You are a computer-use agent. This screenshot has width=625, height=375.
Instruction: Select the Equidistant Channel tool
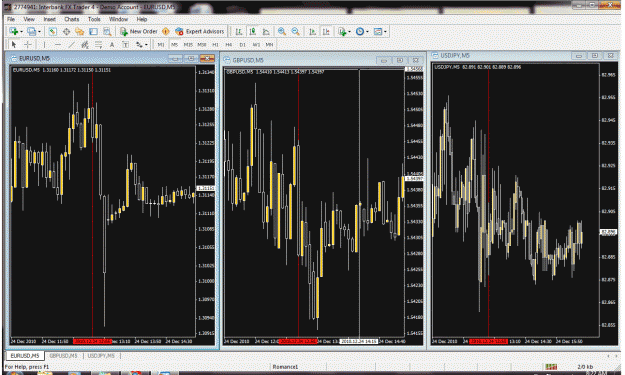point(85,45)
